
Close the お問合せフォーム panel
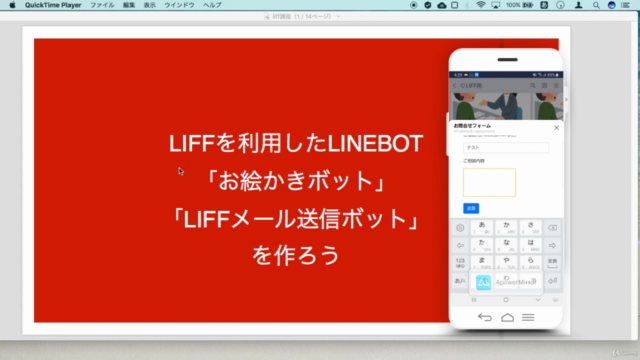[x=556, y=128]
